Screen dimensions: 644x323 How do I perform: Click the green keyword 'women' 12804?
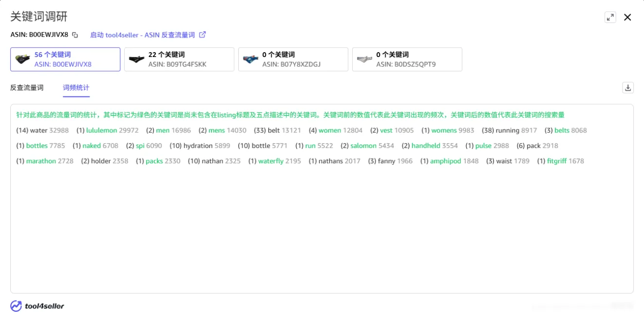330,131
